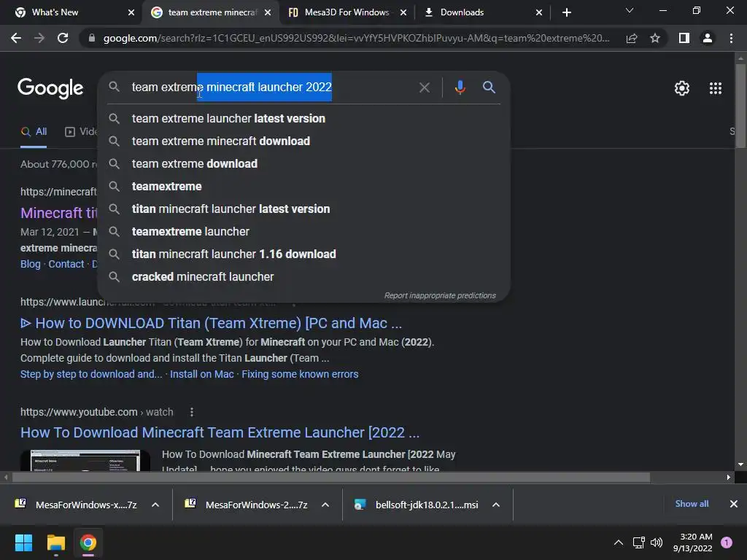Click inside the Google search field

pyautogui.click(x=271, y=87)
